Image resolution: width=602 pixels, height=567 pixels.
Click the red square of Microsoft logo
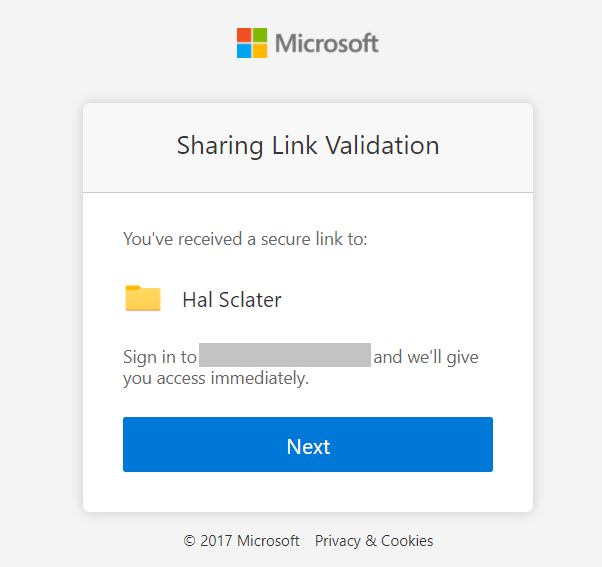(x=244, y=35)
